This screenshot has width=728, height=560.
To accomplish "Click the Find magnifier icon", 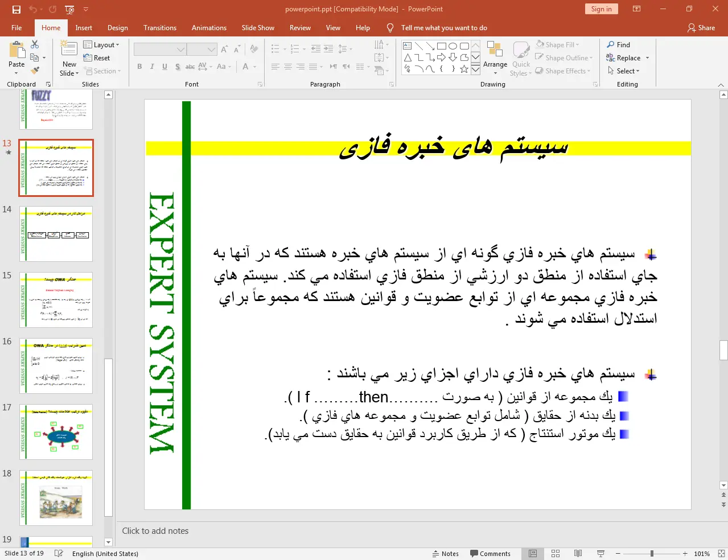I will pos(611,44).
